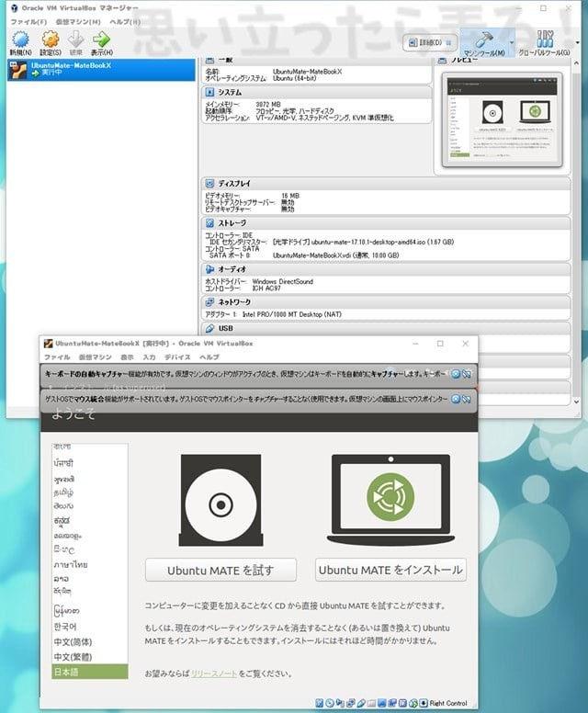Select the Machine Tools (マシンツール) hammer icon
Image resolution: width=588 pixels, height=713 pixels.
(x=484, y=40)
